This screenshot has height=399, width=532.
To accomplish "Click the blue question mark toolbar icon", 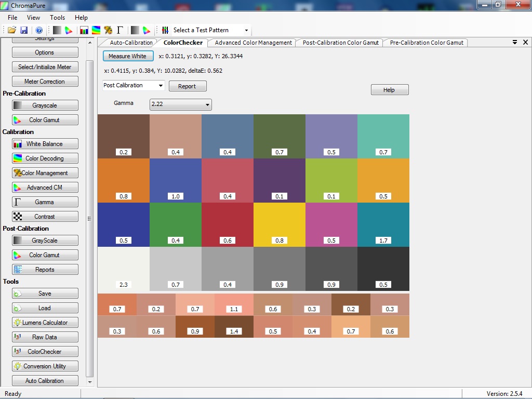I will coord(38,30).
